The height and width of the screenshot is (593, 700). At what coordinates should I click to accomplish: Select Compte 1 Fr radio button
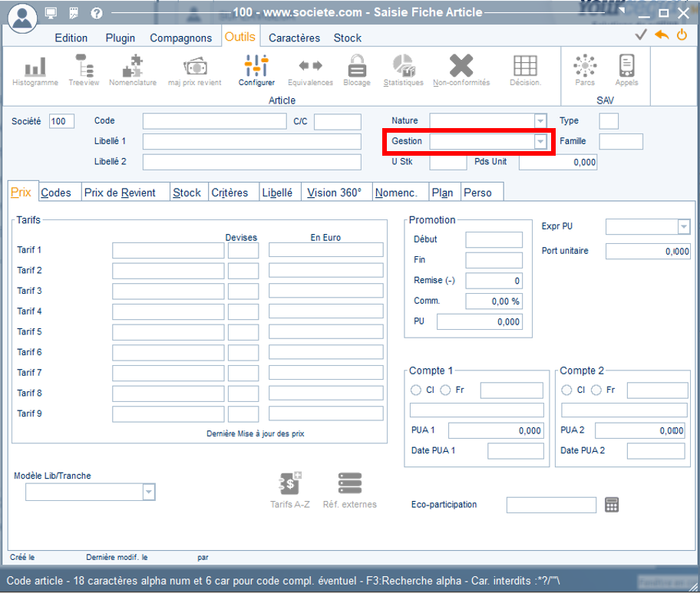(445, 390)
